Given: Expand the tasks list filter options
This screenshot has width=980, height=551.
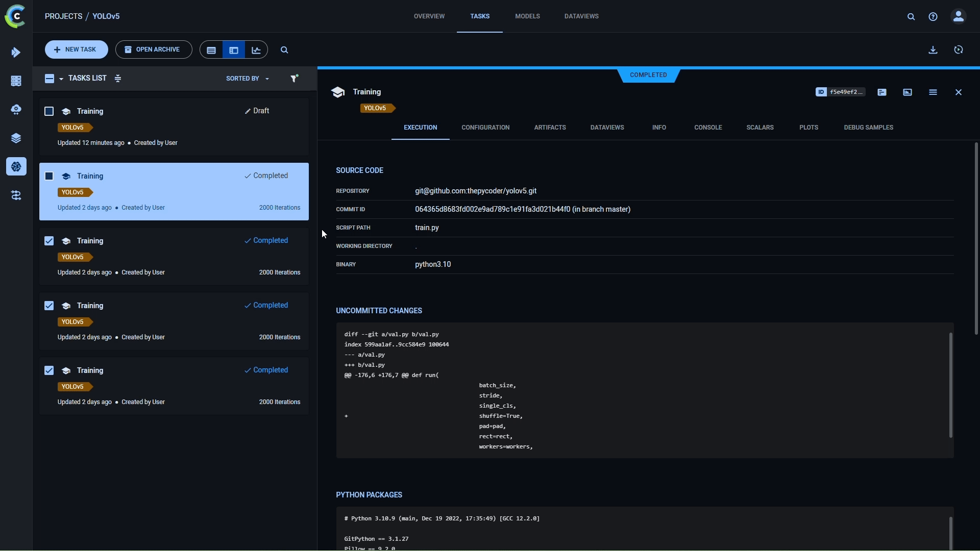Looking at the screenshot, I should point(294,79).
